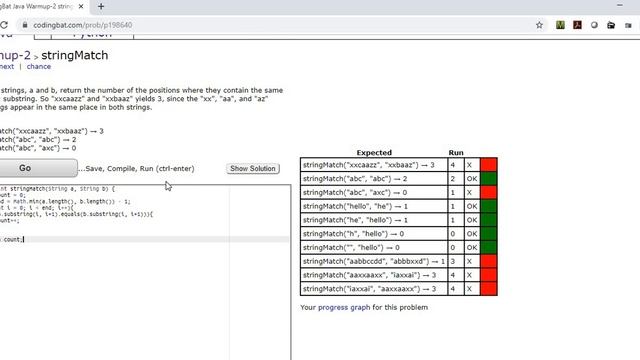
Task: Switch to the Python tab
Action: pyautogui.click(x=93, y=36)
